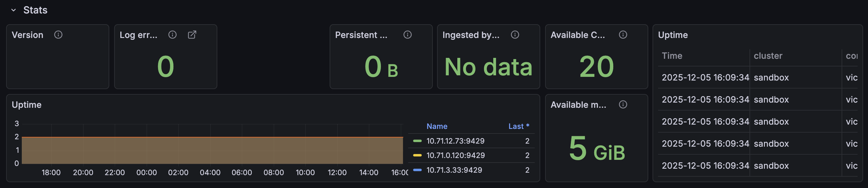
Task: Toggle the 10.71.3.33:9429 legend series
Action: 454,170
